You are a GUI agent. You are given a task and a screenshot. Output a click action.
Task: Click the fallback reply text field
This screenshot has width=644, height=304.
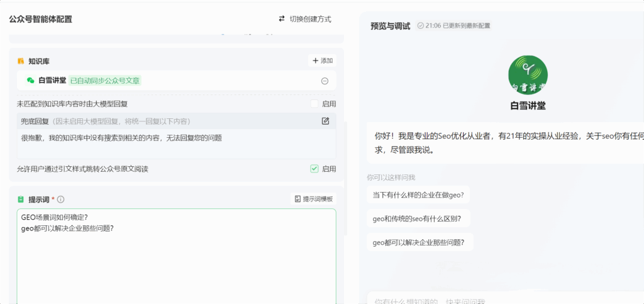click(176, 143)
